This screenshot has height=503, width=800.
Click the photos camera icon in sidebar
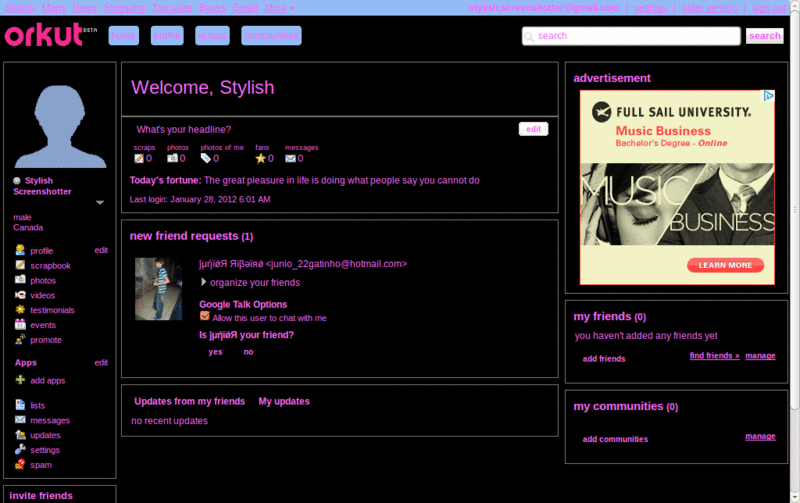point(20,280)
